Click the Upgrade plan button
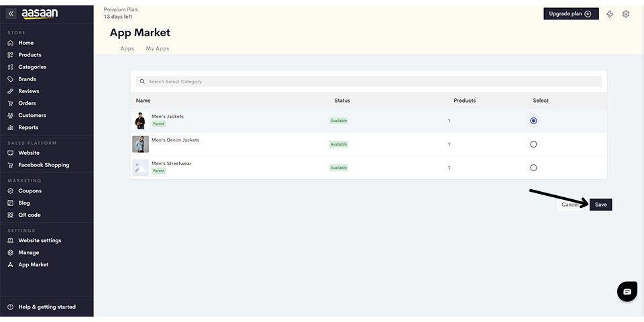The height and width of the screenshot is (322, 644). point(571,14)
